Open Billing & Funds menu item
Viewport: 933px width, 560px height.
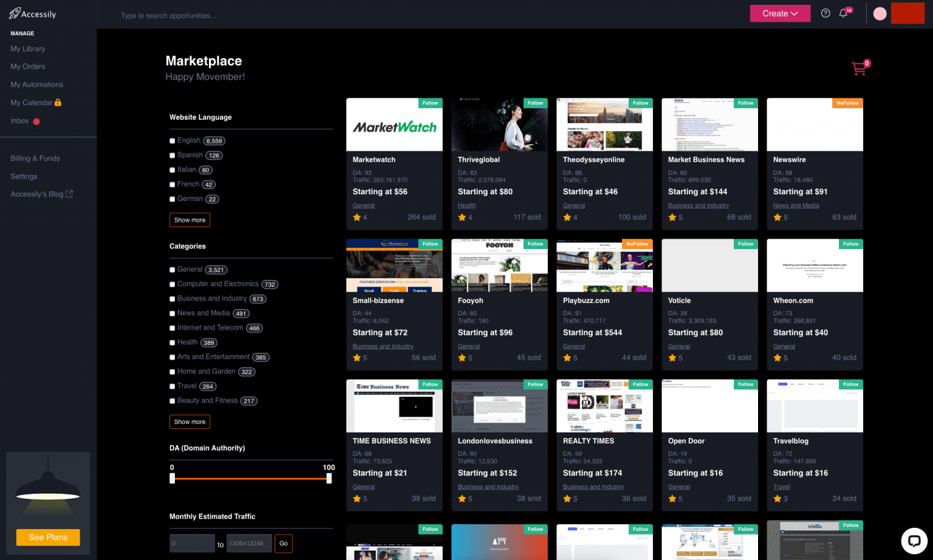35,159
